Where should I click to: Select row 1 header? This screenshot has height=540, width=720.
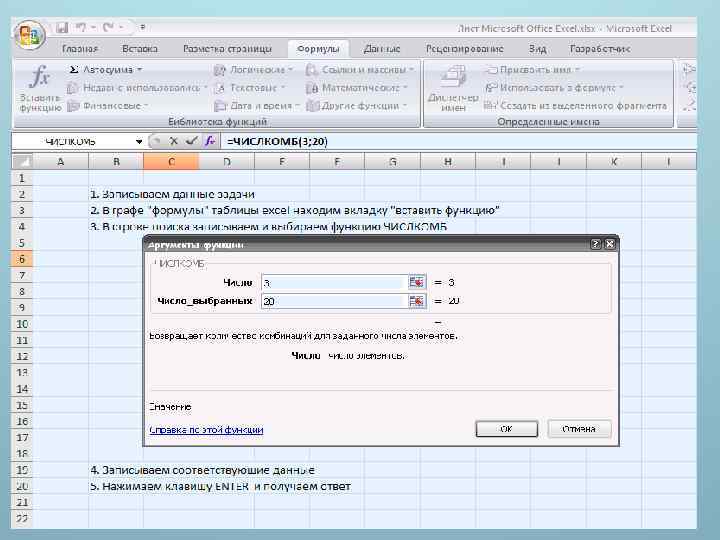[x=22, y=178]
